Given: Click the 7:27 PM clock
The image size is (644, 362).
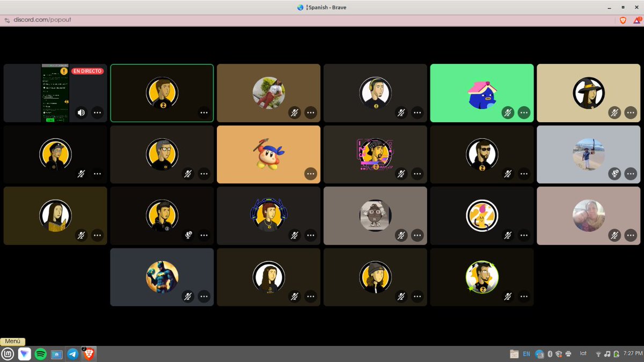Looking at the screenshot, I should point(633,354).
